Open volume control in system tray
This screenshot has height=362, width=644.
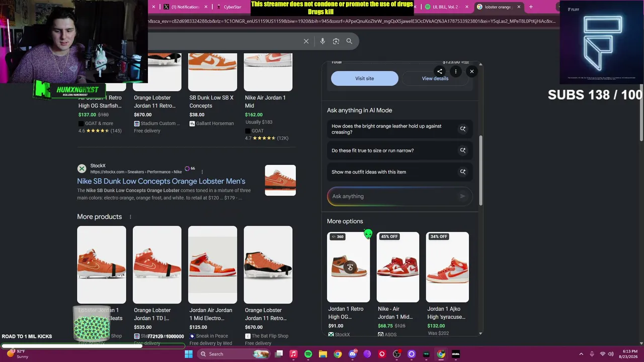tap(611, 354)
